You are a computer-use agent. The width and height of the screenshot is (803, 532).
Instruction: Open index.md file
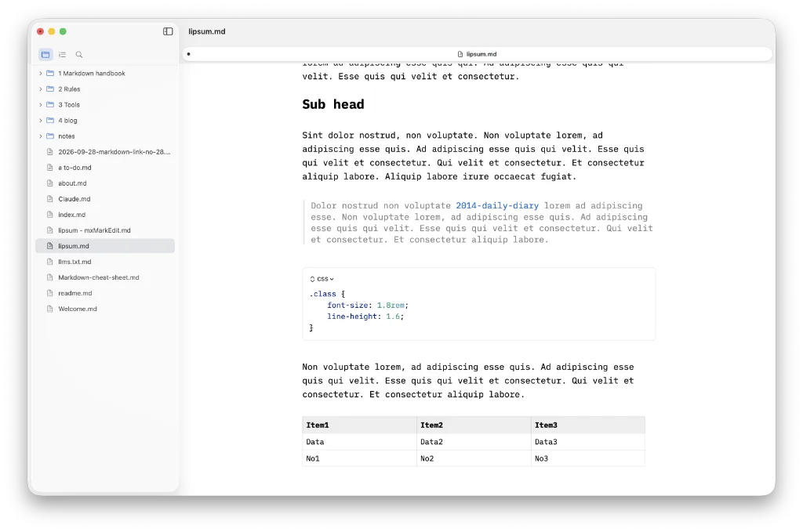71,215
